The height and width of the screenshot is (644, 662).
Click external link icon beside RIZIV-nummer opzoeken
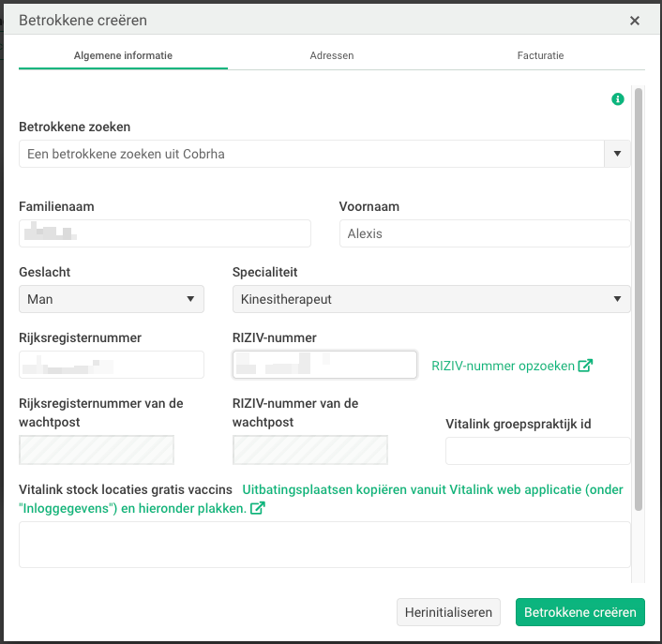585,366
